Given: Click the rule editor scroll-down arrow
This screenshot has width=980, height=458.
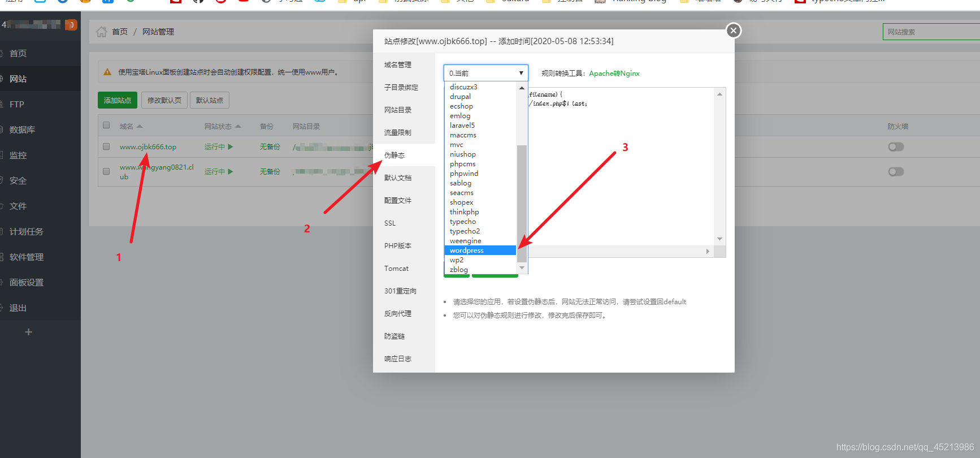Looking at the screenshot, I should click(x=719, y=239).
